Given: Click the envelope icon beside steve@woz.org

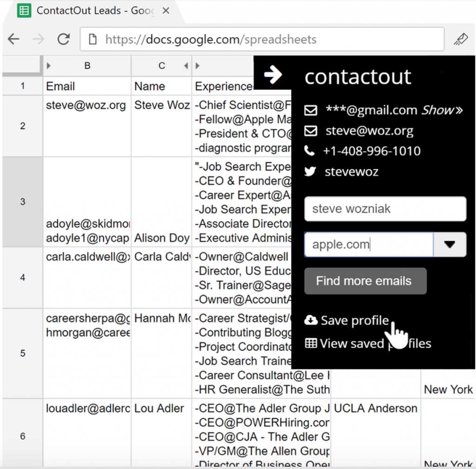Looking at the screenshot, I should pyautogui.click(x=311, y=131).
